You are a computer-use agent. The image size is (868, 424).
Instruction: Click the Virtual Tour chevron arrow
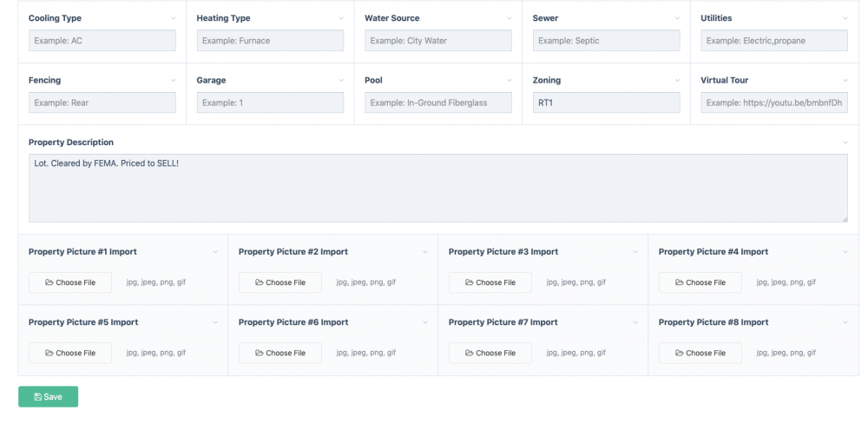coord(845,81)
